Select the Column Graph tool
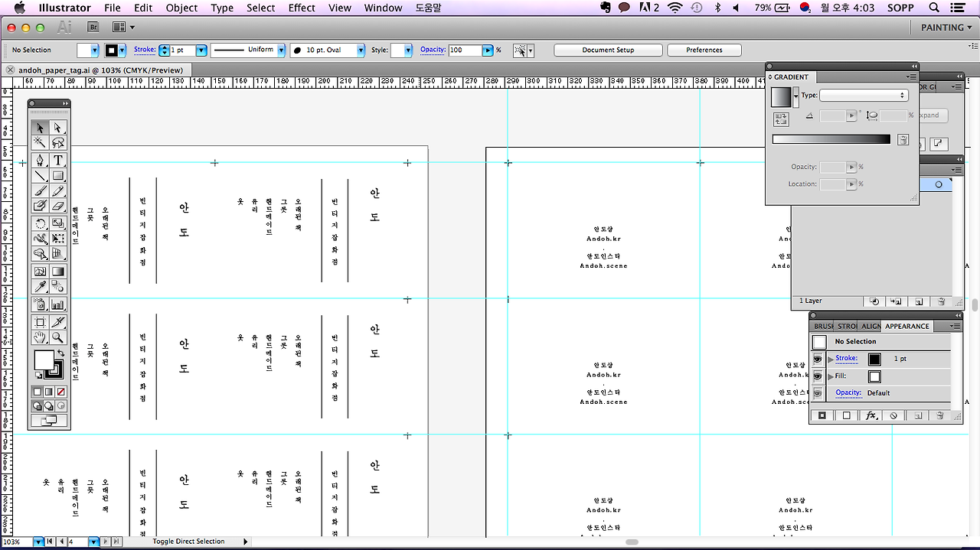 (x=58, y=304)
